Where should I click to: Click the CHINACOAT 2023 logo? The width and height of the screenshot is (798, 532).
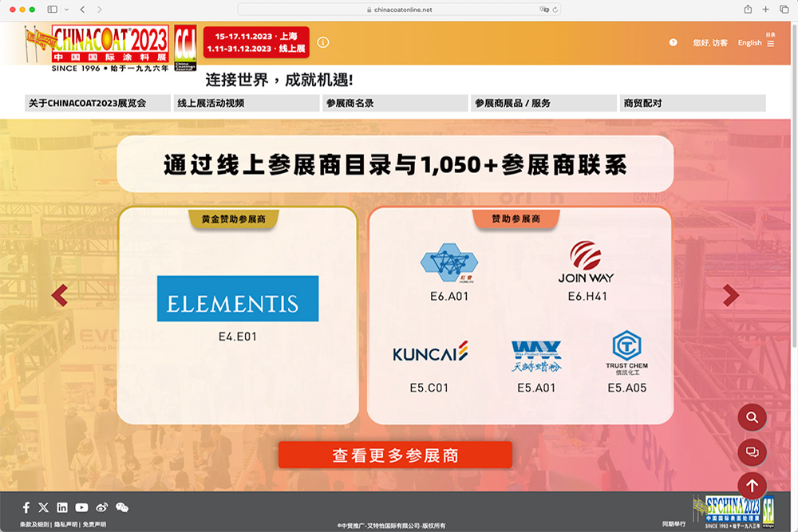97,49
